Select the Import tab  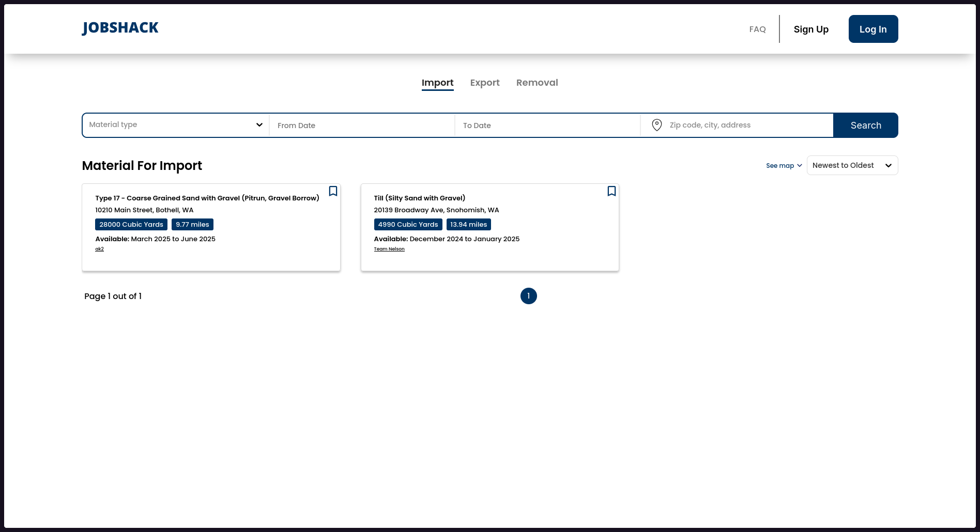click(x=437, y=83)
